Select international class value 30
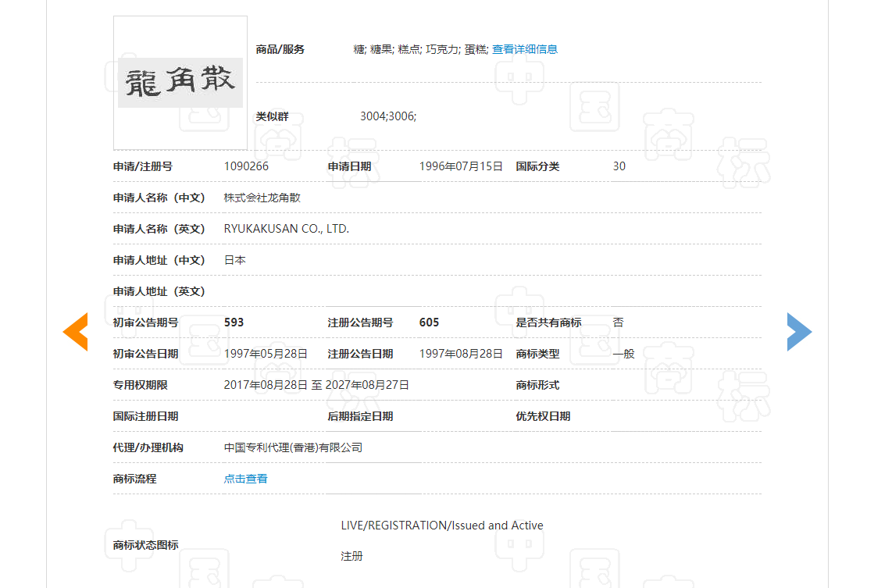The image size is (892, 588). [619, 166]
